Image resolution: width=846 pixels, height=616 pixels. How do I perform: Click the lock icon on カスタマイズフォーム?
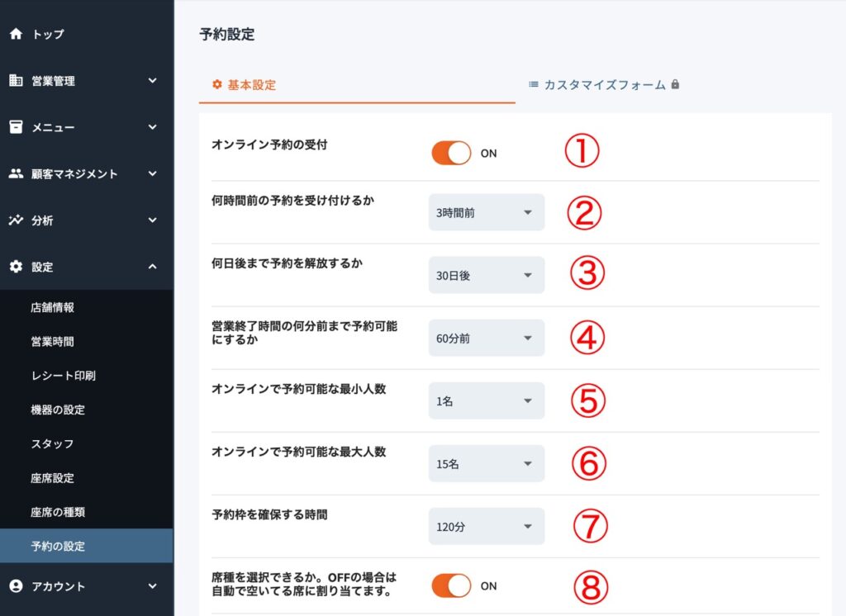pyautogui.click(x=675, y=84)
